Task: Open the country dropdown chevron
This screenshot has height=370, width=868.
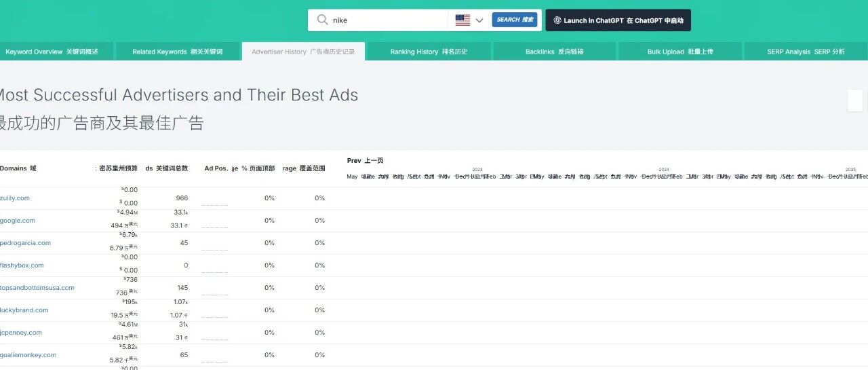Action: (x=479, y=20)
